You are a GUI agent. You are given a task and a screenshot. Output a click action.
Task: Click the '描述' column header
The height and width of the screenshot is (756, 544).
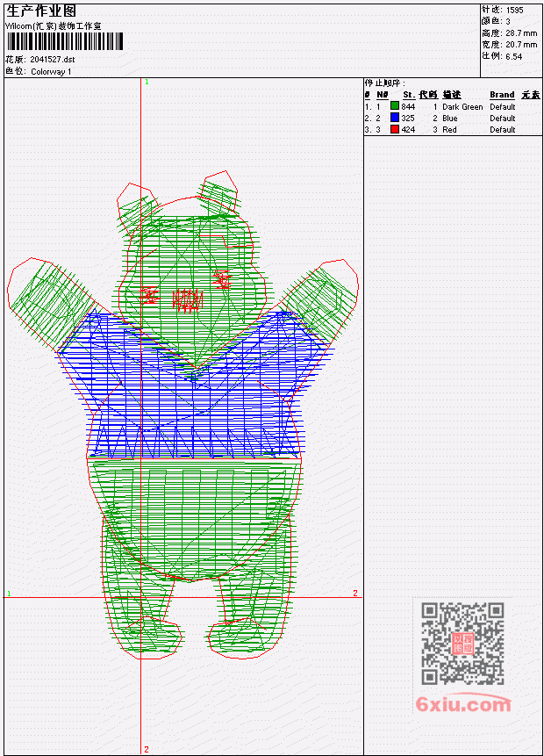(x=452, y=95)
